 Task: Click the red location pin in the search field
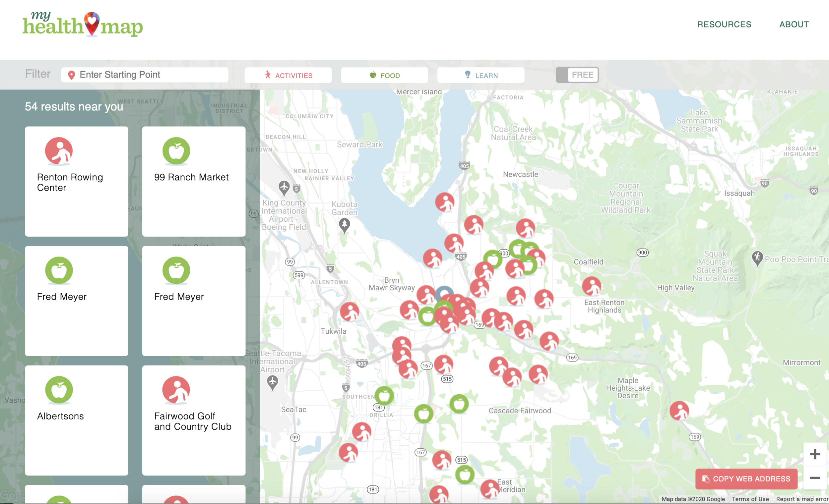click(x=71, y=75)
